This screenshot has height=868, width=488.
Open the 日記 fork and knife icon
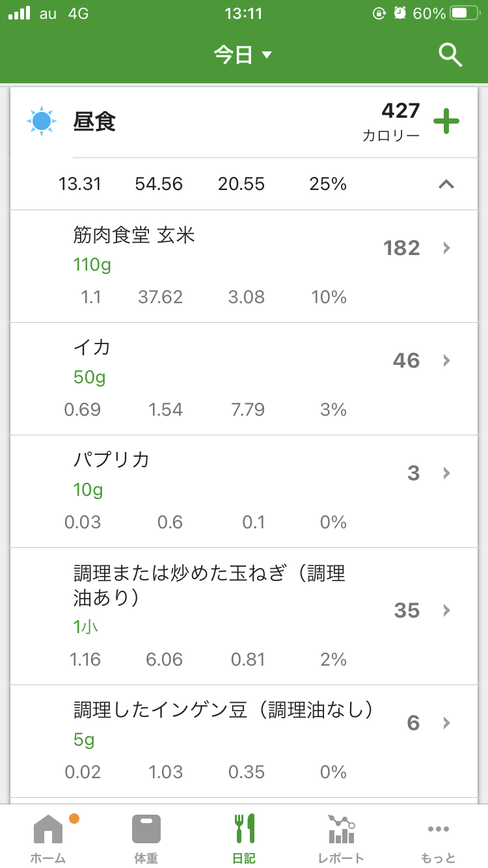244,828
